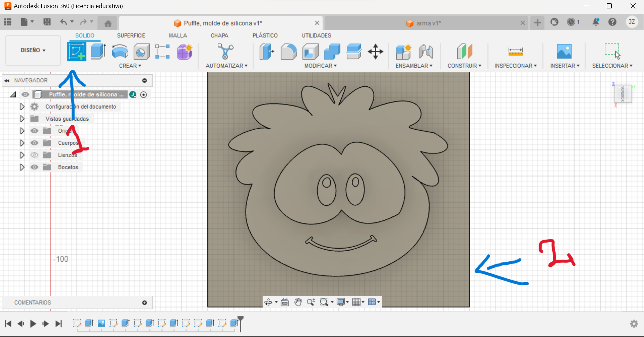Open the CREAR dropdown menu

coord(130,66)
